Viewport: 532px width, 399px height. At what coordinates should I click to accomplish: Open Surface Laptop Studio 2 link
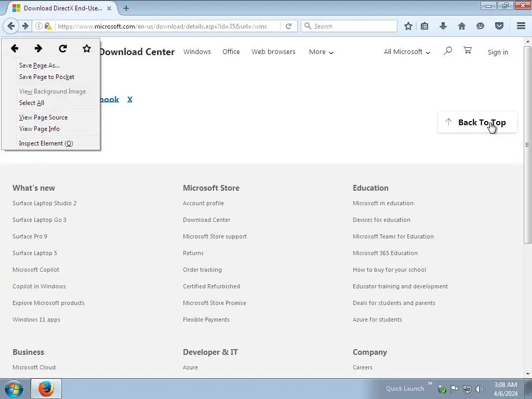tap(45, 203)
